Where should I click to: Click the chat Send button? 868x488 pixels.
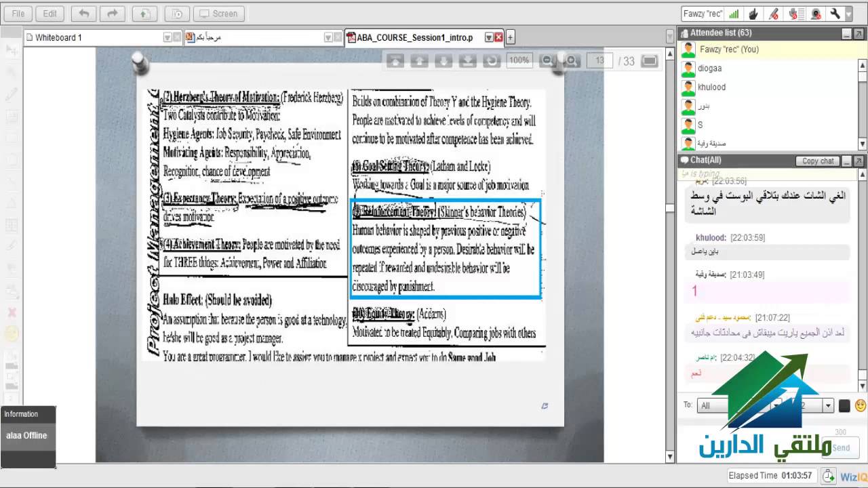tap(840, 447)
